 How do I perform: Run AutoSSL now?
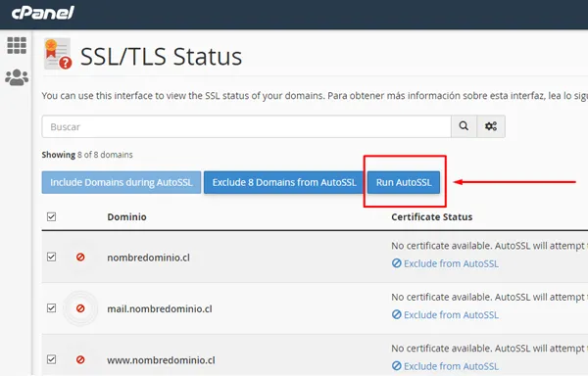click(x=404, y=182)
